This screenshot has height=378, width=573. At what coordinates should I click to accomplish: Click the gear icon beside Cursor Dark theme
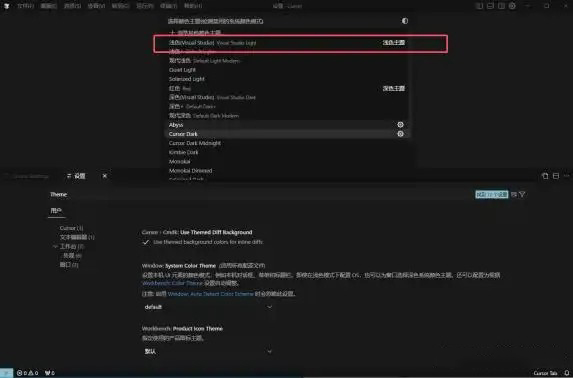point(400,134)
